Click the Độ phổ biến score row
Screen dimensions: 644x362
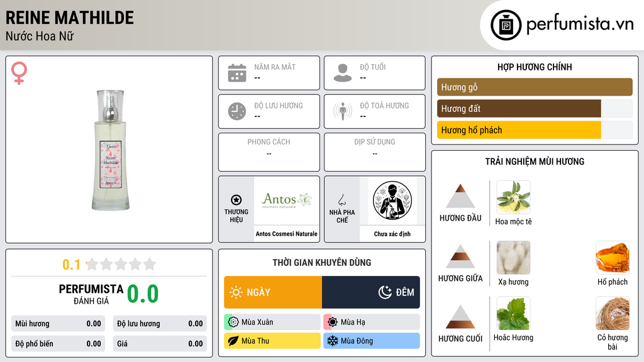pos(58,344)
